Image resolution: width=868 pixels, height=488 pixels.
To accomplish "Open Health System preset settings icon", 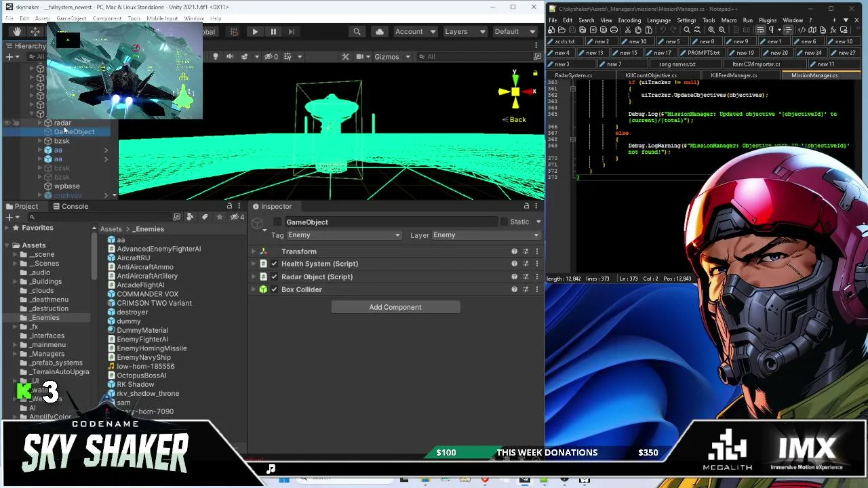I will (x=526, y=264).
